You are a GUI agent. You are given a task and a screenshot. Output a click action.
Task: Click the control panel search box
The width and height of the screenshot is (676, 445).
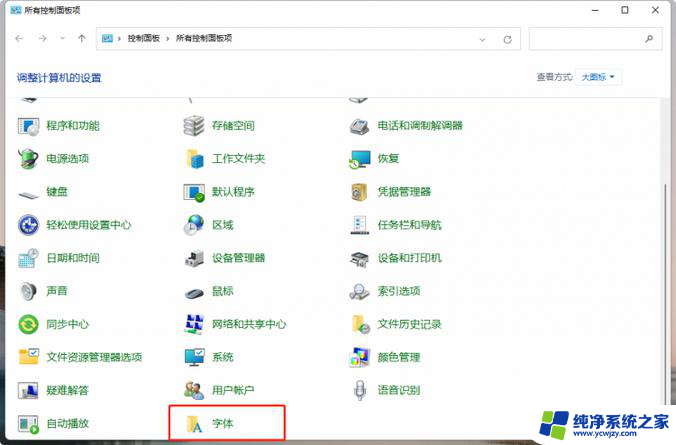click(595, 39)
